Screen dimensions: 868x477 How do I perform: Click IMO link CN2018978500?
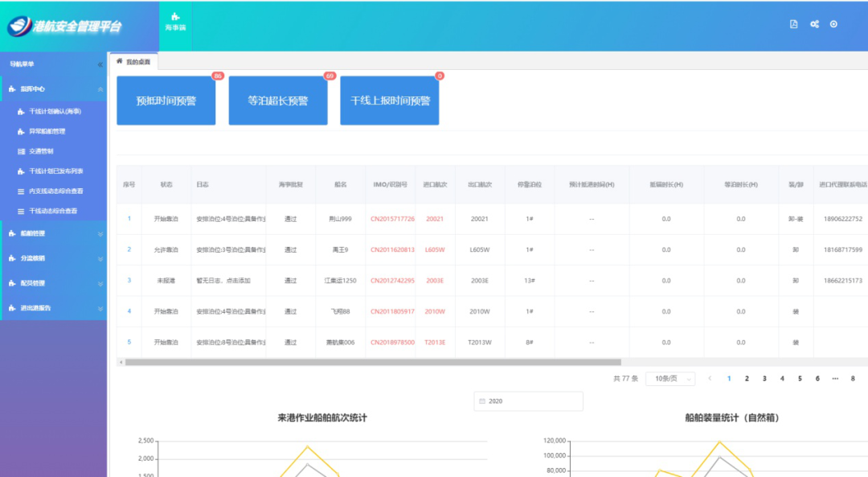click(392, 343)
